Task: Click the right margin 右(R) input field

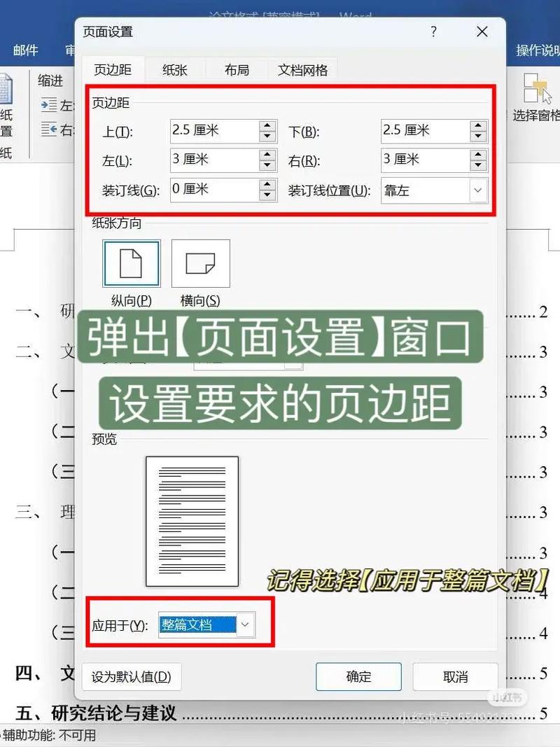Action: coord(425,160)
